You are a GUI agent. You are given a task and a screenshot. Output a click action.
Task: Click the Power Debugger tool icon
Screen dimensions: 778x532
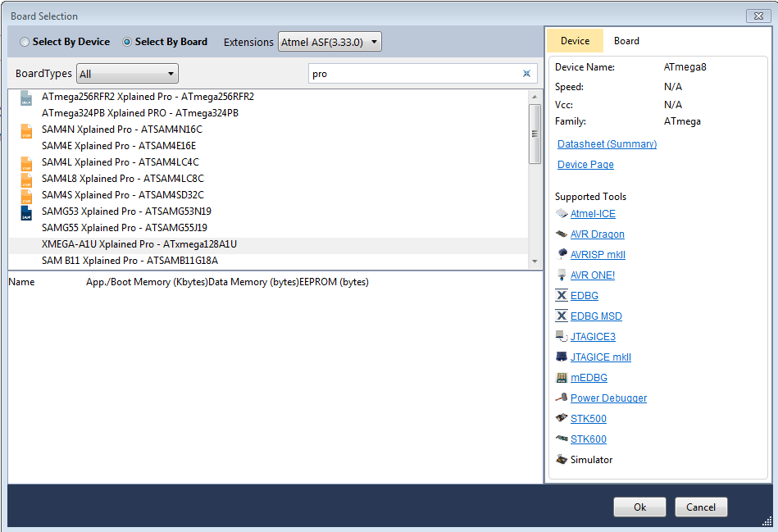562,398
